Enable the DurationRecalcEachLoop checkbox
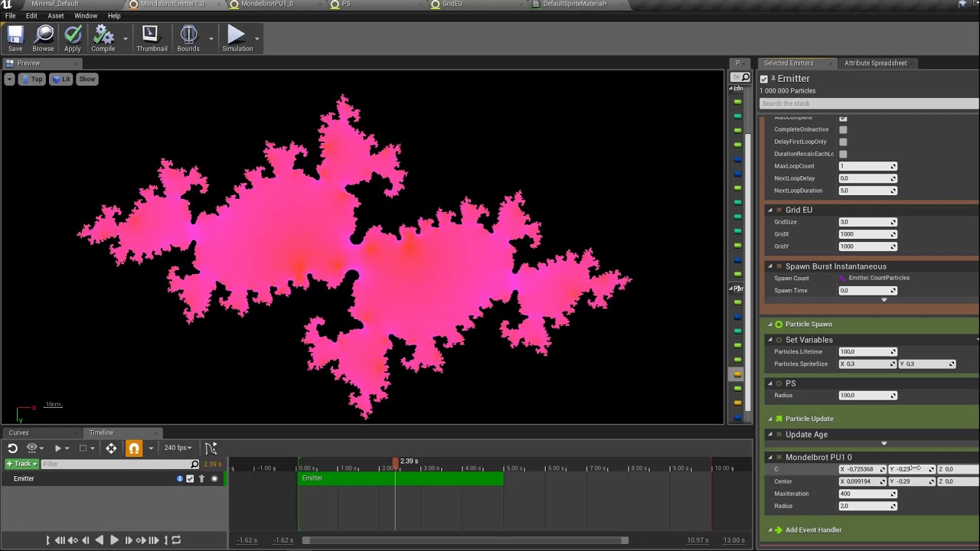The width and height of the screenshot is (980, 551). pos(843,154)
